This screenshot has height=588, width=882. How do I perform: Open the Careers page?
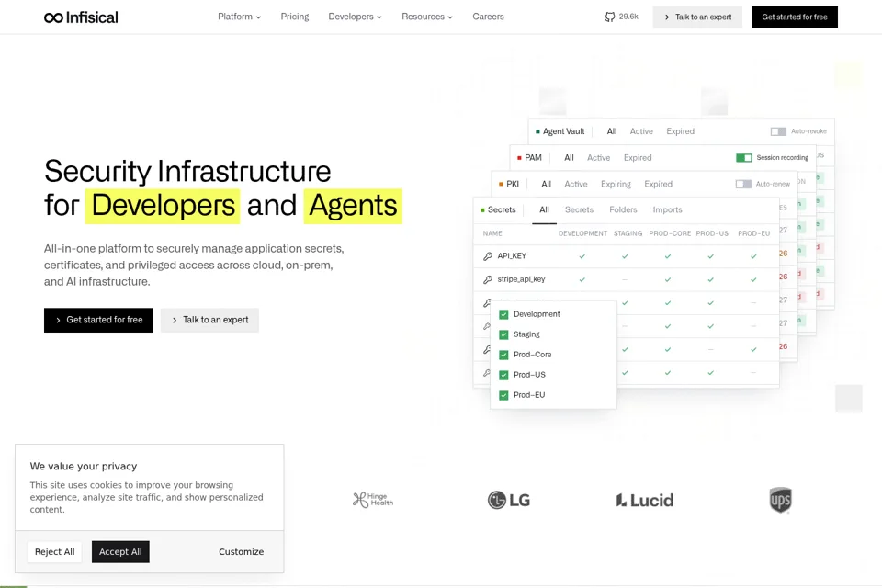(488, 17)
